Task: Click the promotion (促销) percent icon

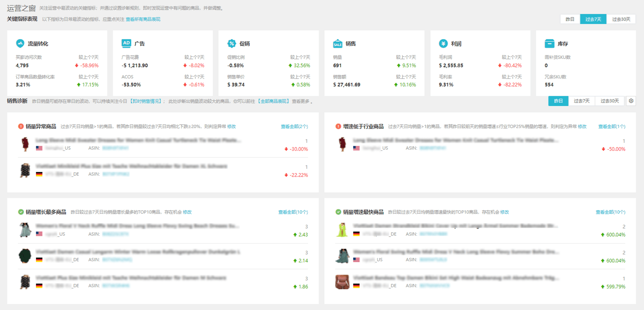Action: pos(232,43)
